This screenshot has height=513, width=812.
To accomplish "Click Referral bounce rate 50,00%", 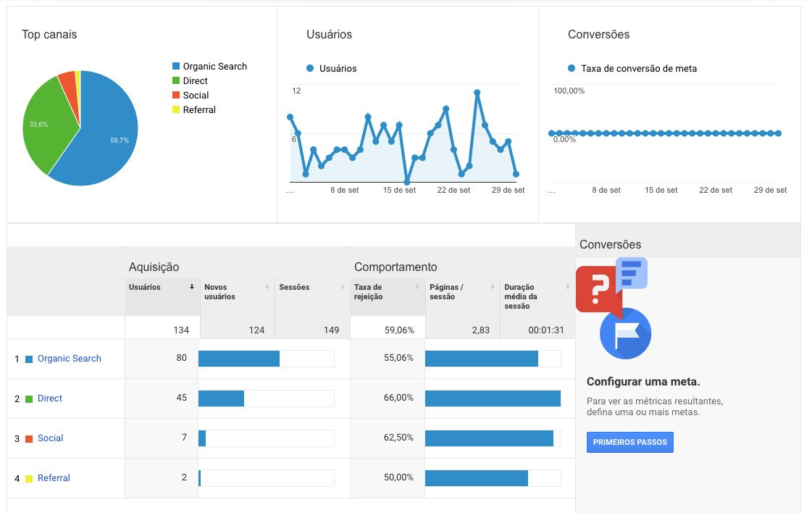I will (x=398, y=477).
